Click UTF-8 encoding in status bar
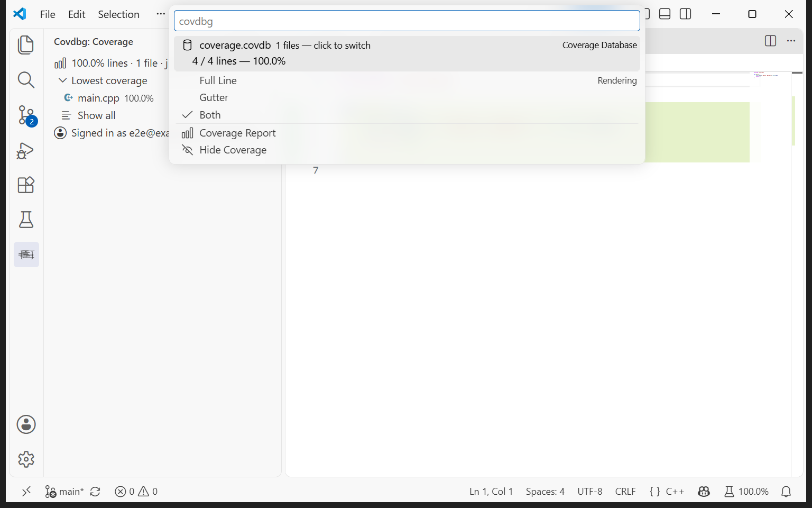 click(x=590, y=492)
